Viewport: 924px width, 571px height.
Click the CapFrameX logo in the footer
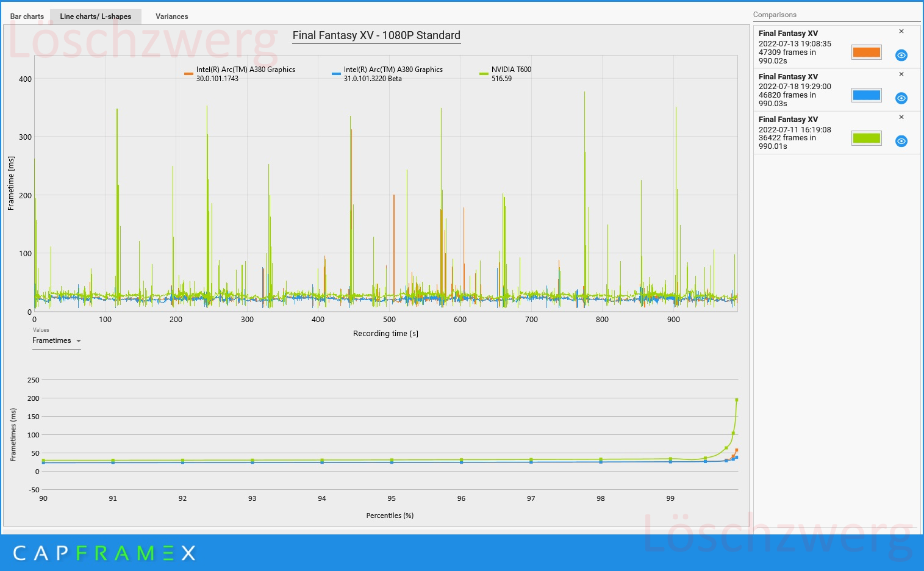pyautogui.click(x=104, y=553)
